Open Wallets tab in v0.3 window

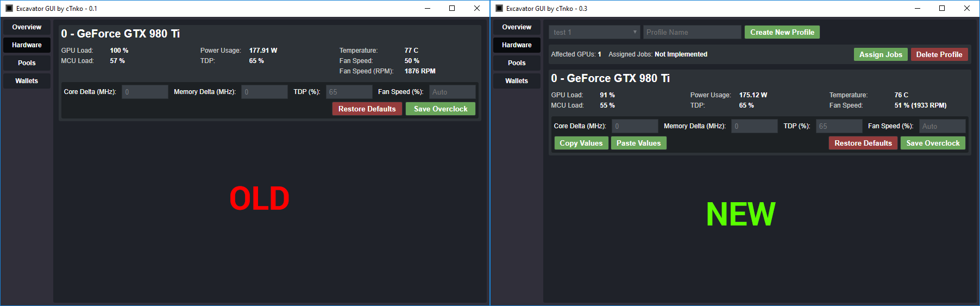[517, 81]
